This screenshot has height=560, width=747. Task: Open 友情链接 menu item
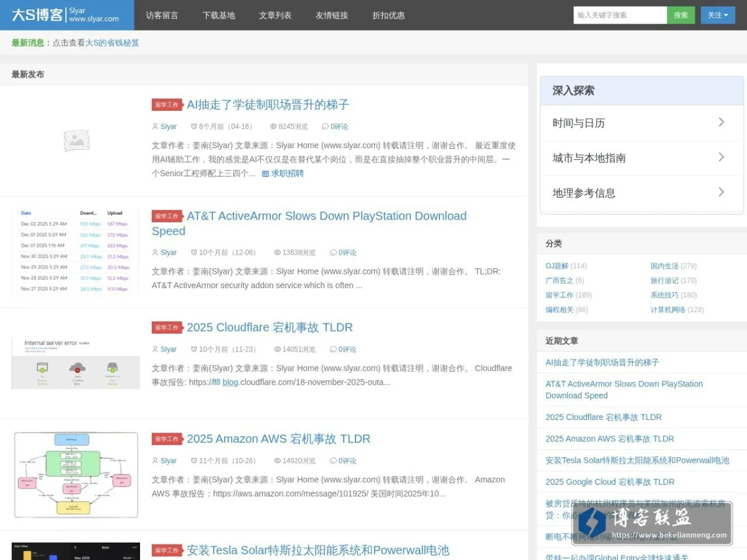(x=332, y=15)
